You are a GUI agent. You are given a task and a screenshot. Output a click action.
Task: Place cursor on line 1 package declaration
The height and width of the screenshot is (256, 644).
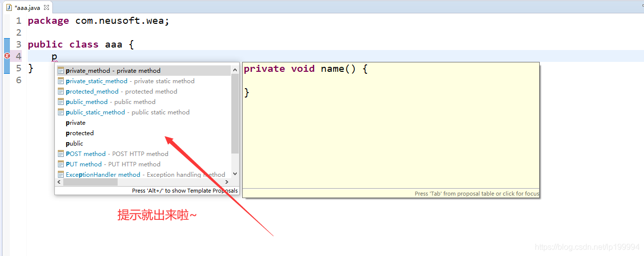point(99,21)
